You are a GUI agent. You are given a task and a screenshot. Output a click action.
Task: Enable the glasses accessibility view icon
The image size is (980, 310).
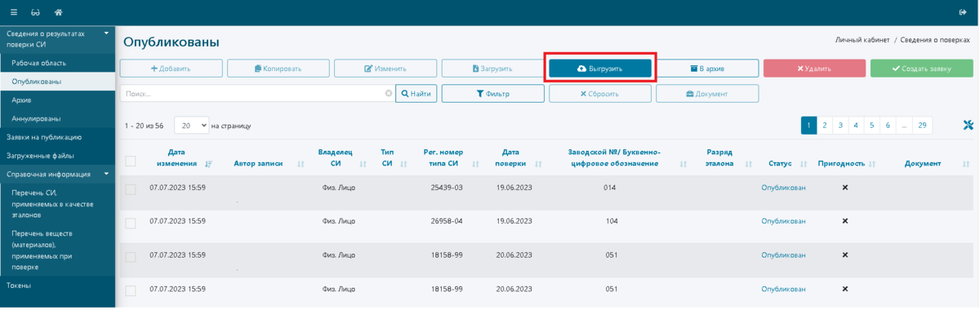pos(35,12)
